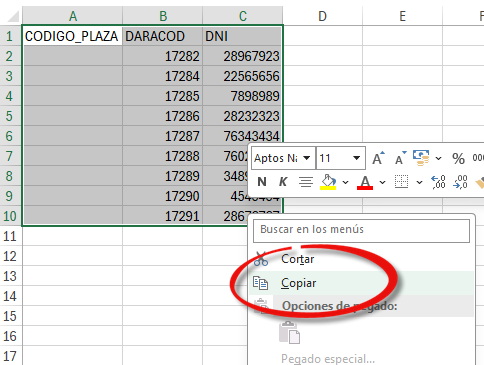Click cell with value 17282

pos(163,56)
